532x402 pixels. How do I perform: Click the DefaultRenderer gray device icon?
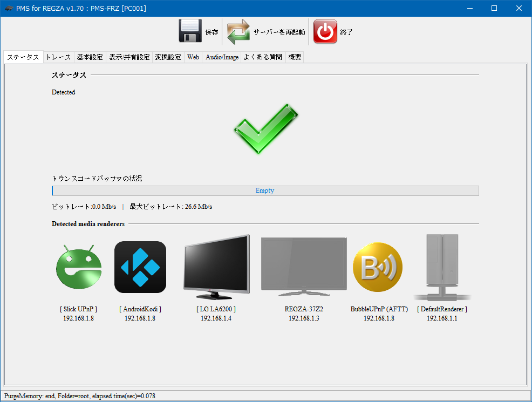[x=442, y=267]
